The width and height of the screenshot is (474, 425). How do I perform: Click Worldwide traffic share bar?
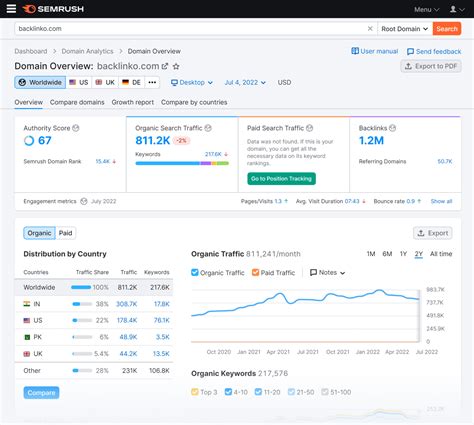81,287
